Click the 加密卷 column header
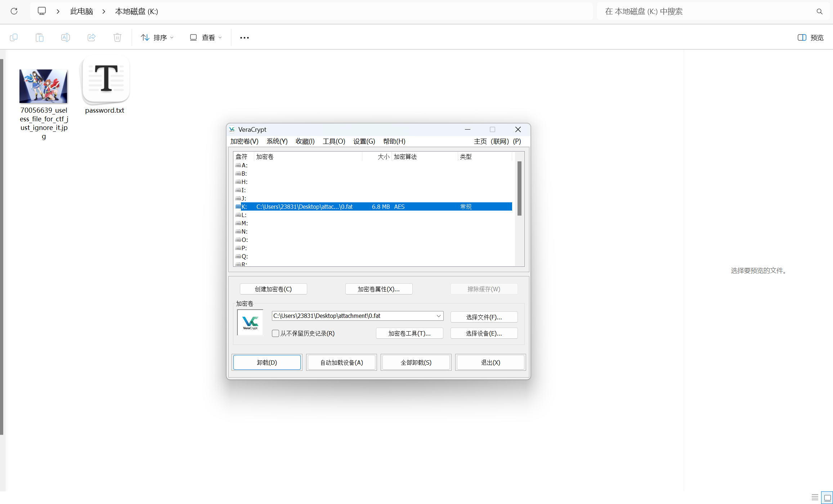Viewport: 833px width, 504px height. [x=308, y=157]
